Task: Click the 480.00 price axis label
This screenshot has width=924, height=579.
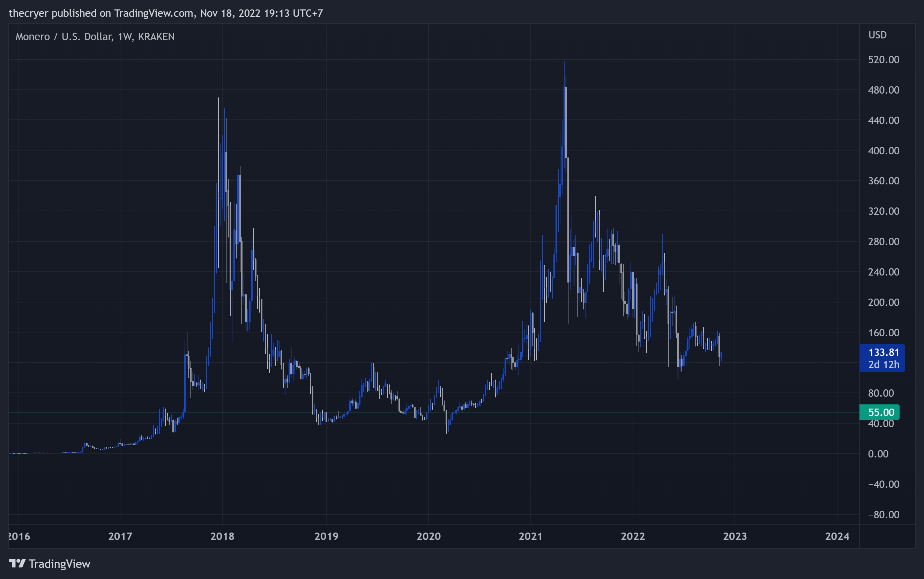Action: tap(884, 90)
